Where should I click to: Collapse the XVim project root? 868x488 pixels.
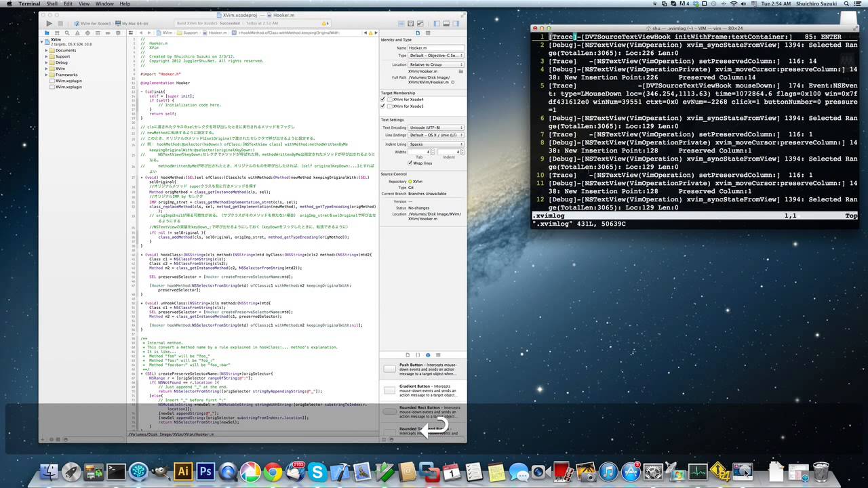[43, 41]
